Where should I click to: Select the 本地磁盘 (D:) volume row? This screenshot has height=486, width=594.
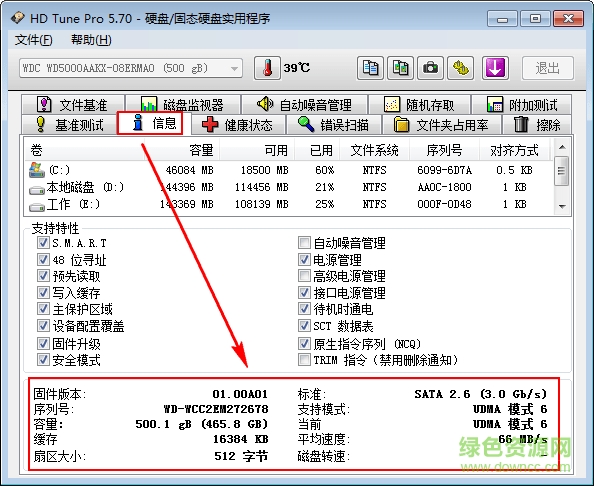pyautogui.click(x=289, y=187)
